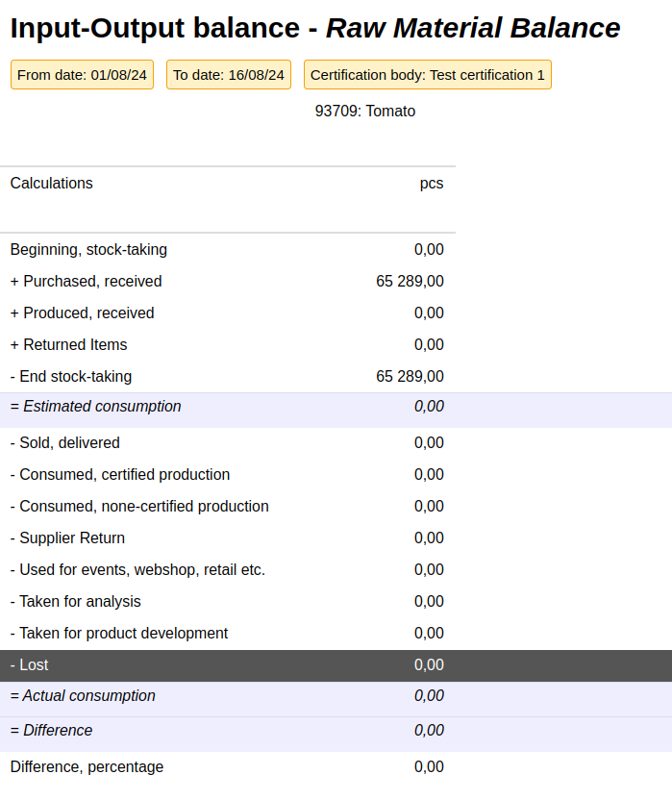Click the Sold, delivered row label
This screenshot has height=800, width=672.
click(64, 443)
